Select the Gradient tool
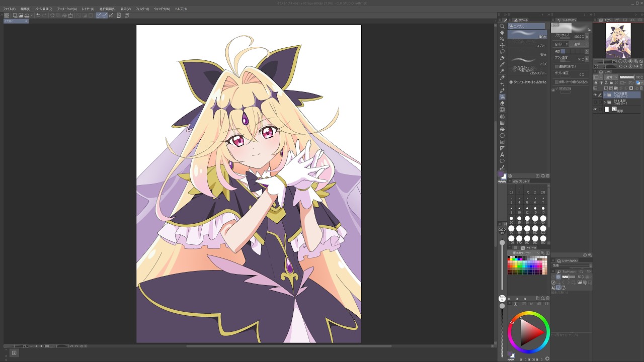This screenshot has height=362, width=644. (502, 123)
